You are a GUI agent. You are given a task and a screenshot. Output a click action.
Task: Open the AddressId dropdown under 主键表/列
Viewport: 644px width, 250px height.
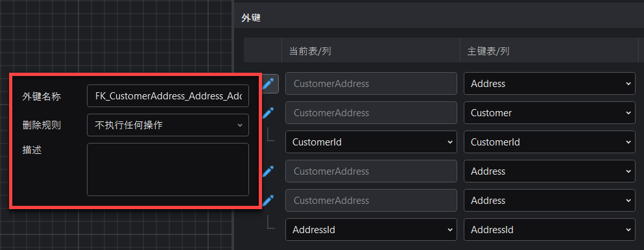point(549,229)
